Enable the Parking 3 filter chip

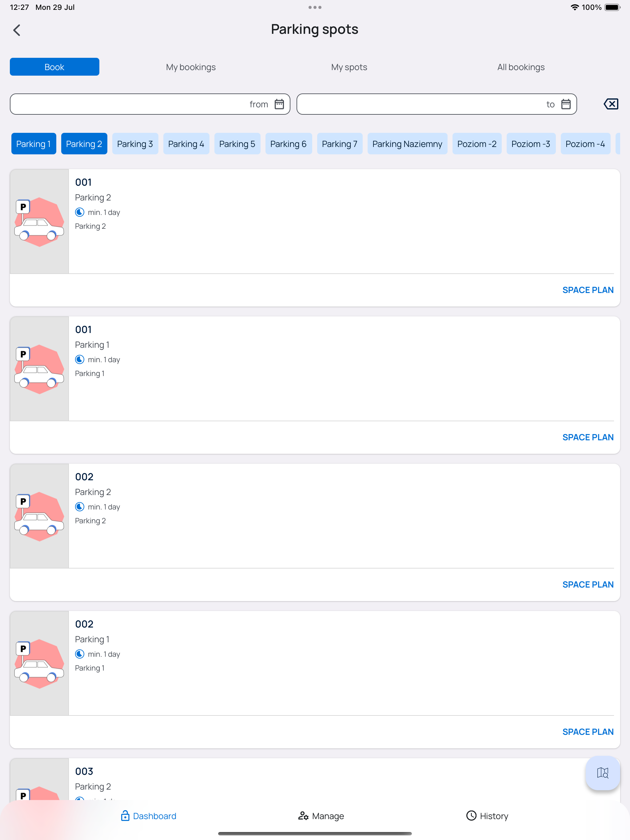click(135, 144)
